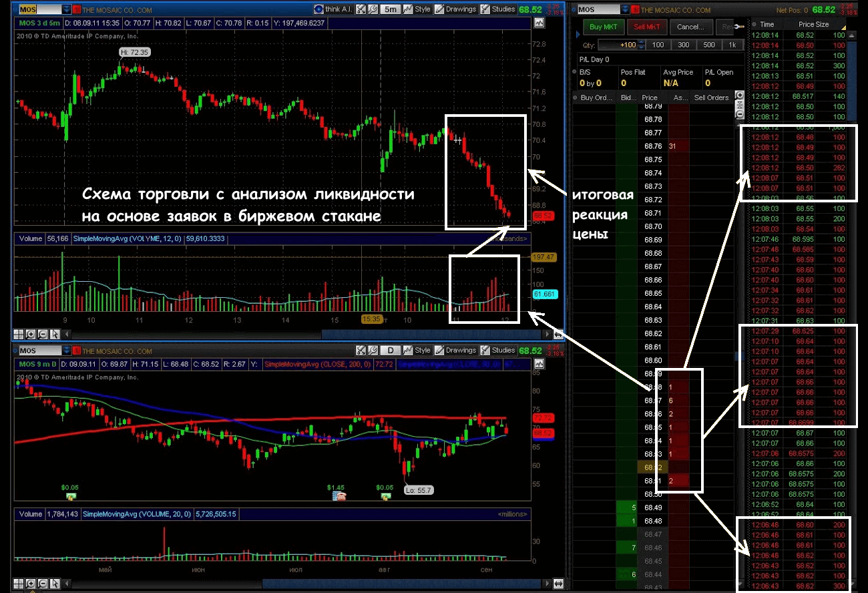Viewport: 868px width, 593px height.
Task: Click the red symbol icon beside top-left MOS field
Action: 75,10
